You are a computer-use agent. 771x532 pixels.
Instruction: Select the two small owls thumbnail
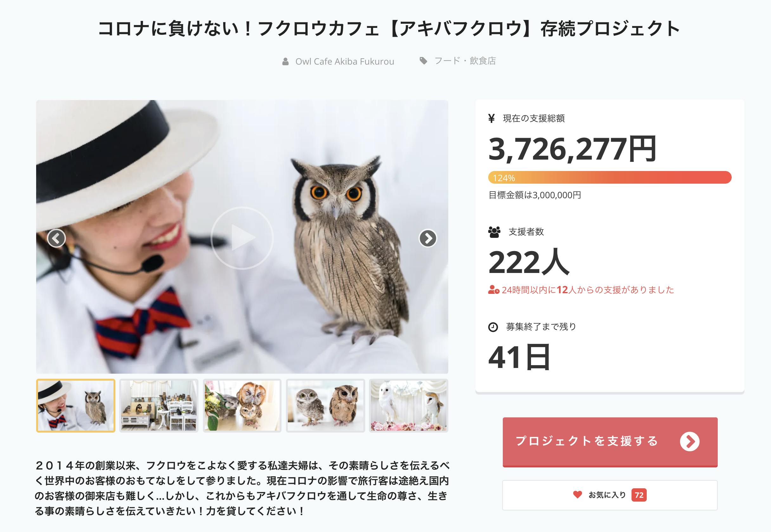pos(326,405)
